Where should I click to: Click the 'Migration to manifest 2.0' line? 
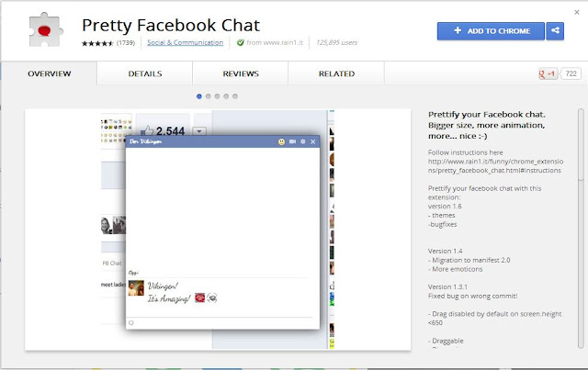(469, 260)
